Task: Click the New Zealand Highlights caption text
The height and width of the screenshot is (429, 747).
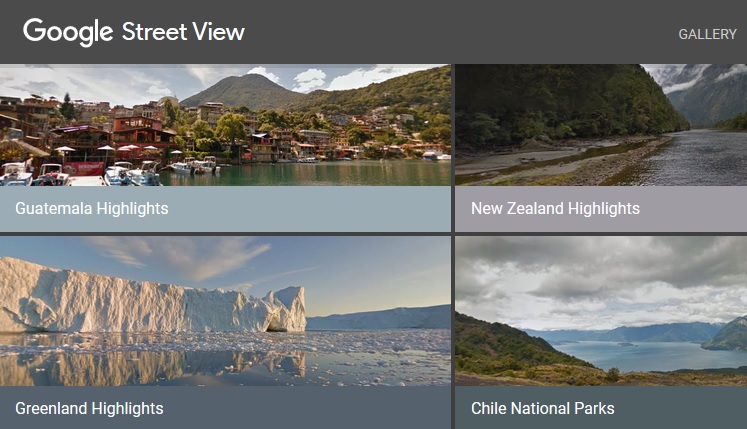Action: pyautogui.click(x=555, y=209)
